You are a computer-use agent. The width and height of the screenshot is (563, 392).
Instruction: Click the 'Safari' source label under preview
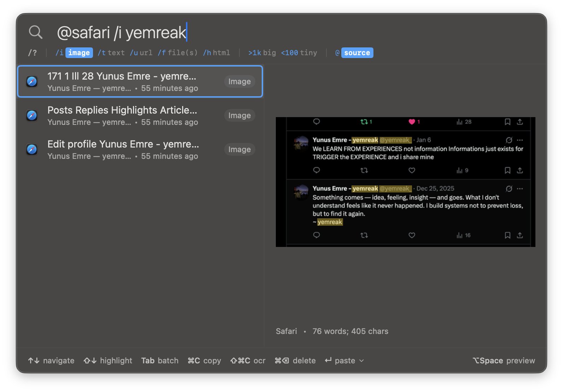tap(286, 331)
